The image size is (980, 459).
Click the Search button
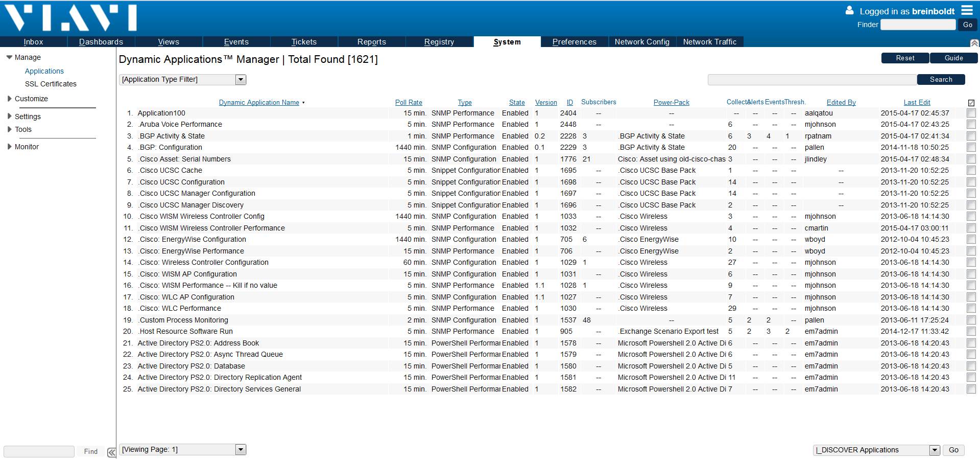[941, 79]
